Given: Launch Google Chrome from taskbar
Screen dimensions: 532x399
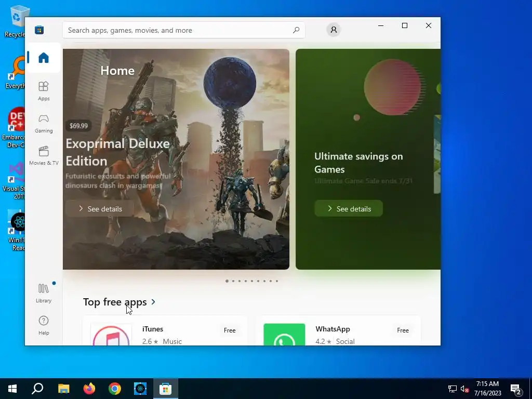Looking at the screenshot, I should (115, 389).
